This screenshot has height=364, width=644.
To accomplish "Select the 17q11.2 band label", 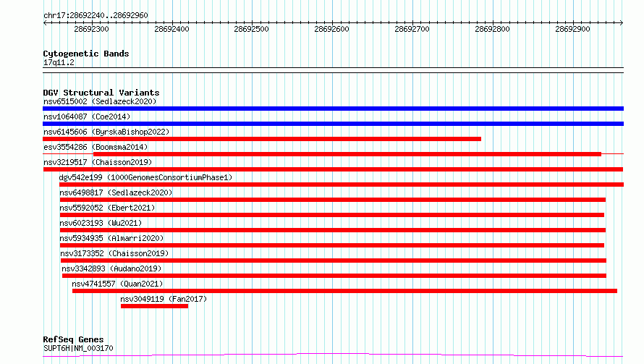I will 59,62.
